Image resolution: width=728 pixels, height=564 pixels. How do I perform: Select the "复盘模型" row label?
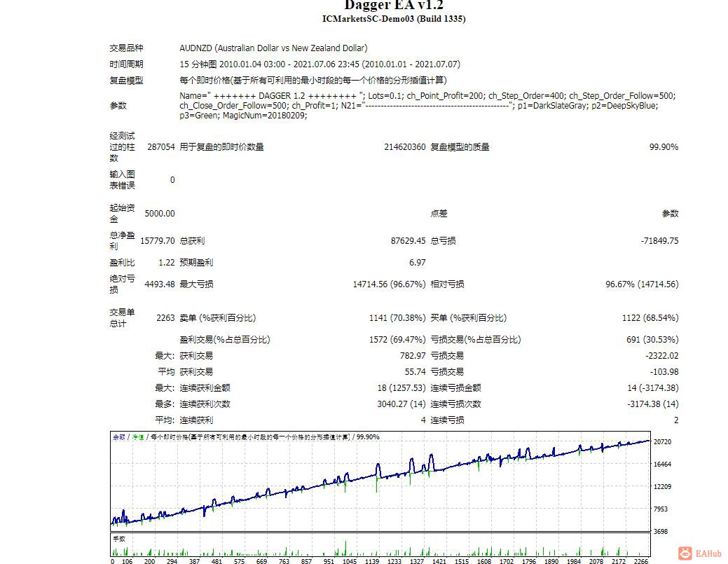tap(126, 81)
